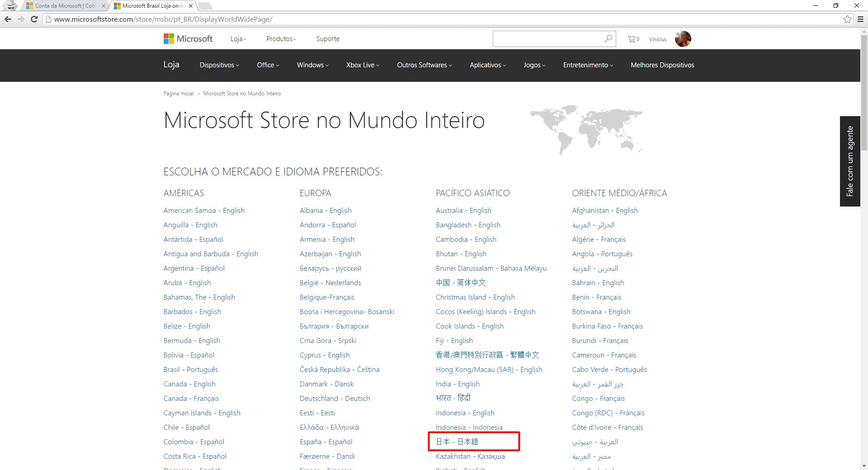This screenshot has height=470, width=868.
Task: Select Ελλάδα - Ελληνικά link
Action: (329, 428)
